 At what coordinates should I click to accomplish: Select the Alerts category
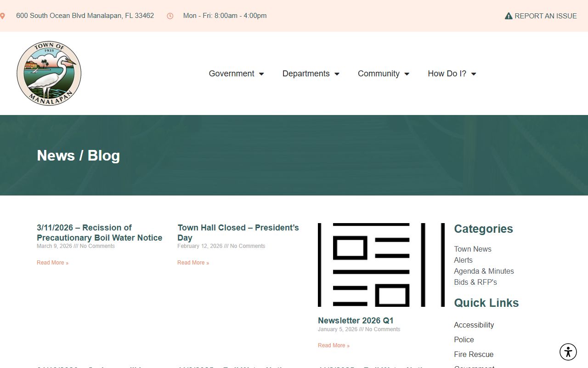[463, 260]
